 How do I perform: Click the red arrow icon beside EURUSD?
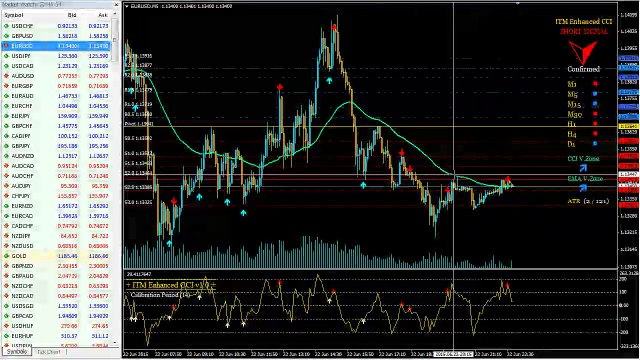tap(7, 46)
